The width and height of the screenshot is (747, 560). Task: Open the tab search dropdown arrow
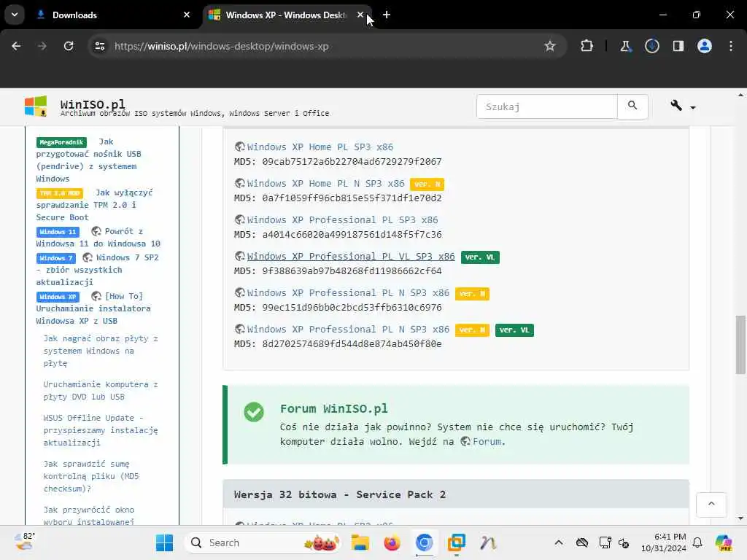point(15,15)
